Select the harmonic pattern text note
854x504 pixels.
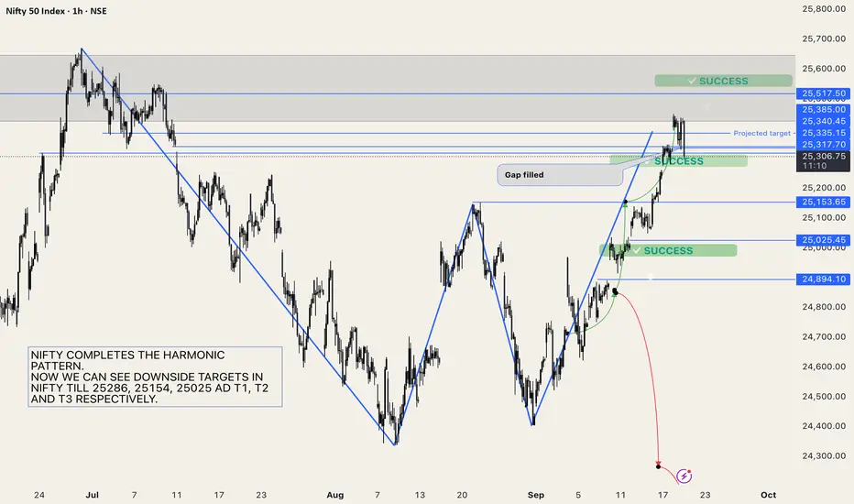pyautogui.click(x=155, y=377)
